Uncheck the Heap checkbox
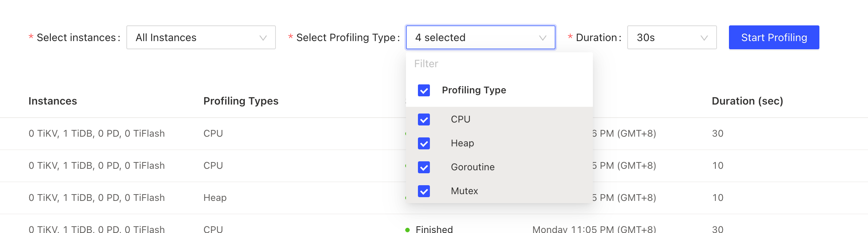Viewport: 868px width, 233px height. (424, 143)
